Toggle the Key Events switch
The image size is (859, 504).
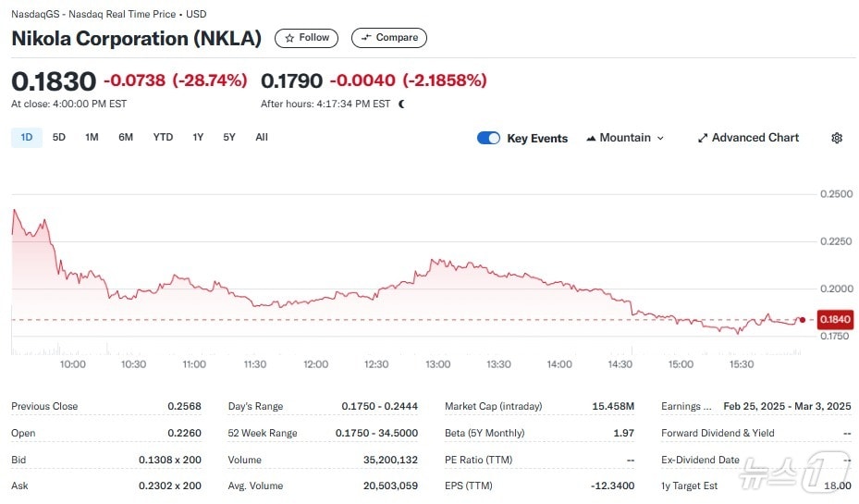(x=488, y=138)
